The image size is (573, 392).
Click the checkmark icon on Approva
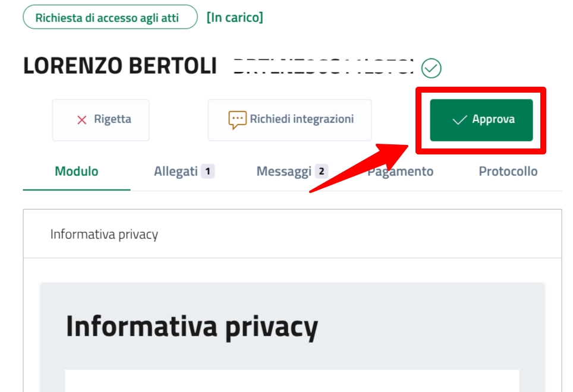(x=459, y=120)
